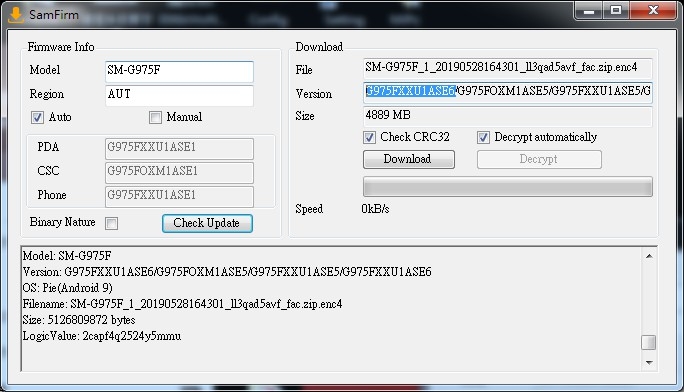Image resolution: width=684 pixels, height=392 pixels.
Task: Click the 'LogicValue: 2capf4q2524y5mmu' log line
Action: (102, 336)
